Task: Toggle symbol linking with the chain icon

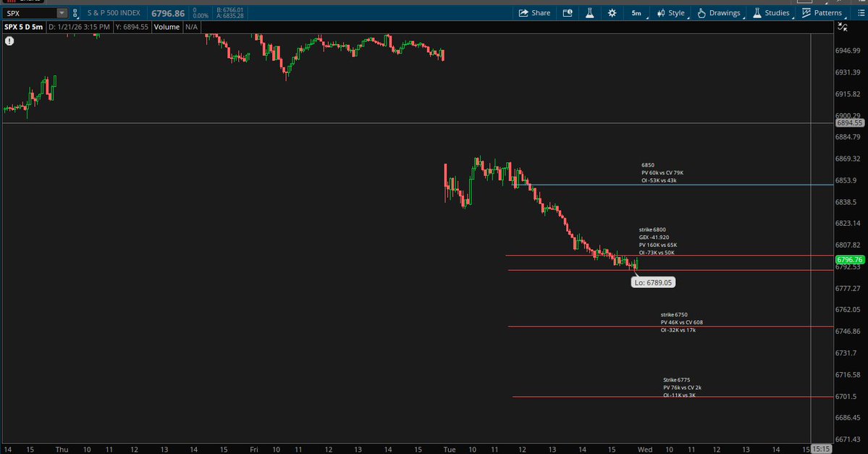Action: (x=75, y=12)
